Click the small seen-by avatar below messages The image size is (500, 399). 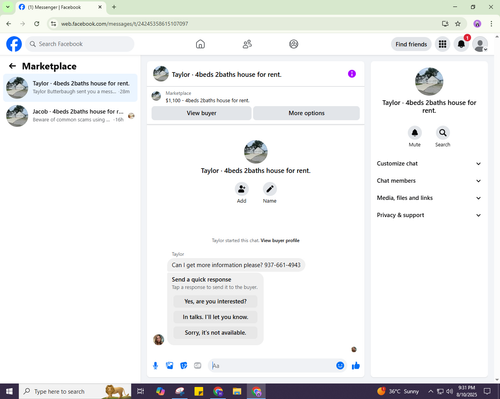point(354,349)
